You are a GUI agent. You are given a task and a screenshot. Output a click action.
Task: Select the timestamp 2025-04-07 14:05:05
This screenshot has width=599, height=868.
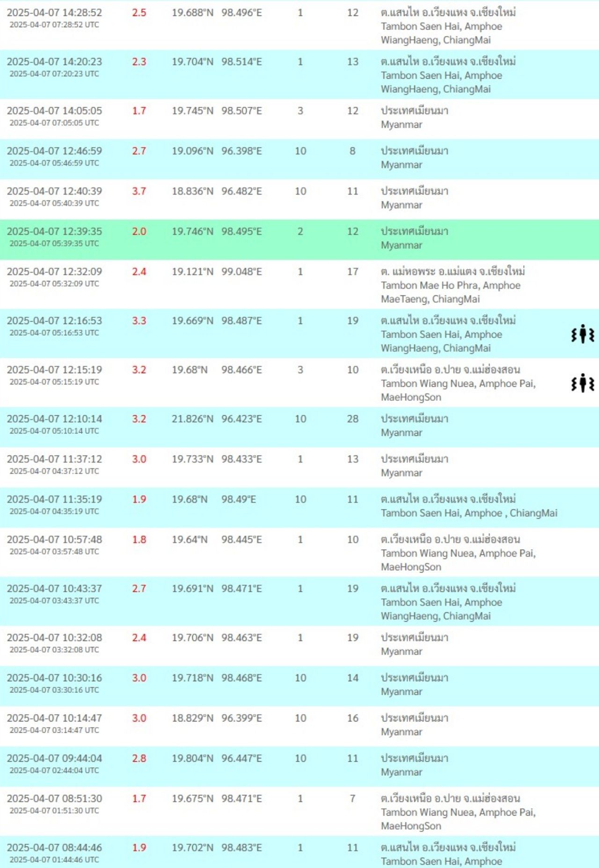pos(54,111)
